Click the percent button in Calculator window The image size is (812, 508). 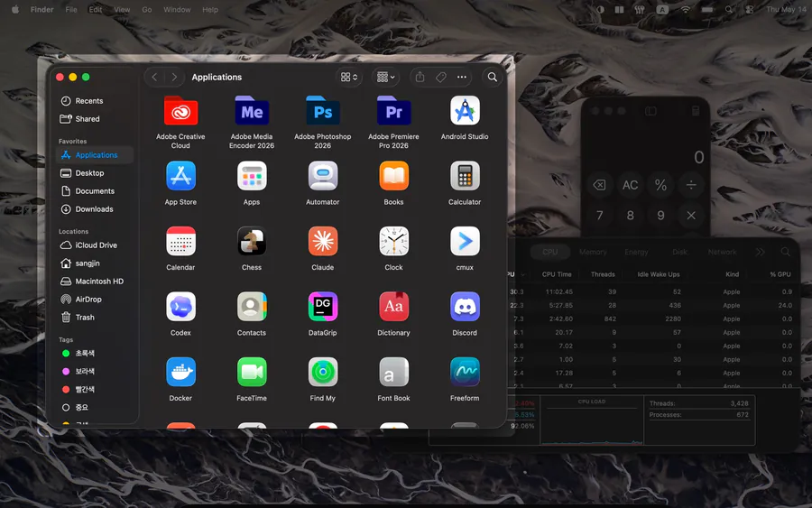660,185
